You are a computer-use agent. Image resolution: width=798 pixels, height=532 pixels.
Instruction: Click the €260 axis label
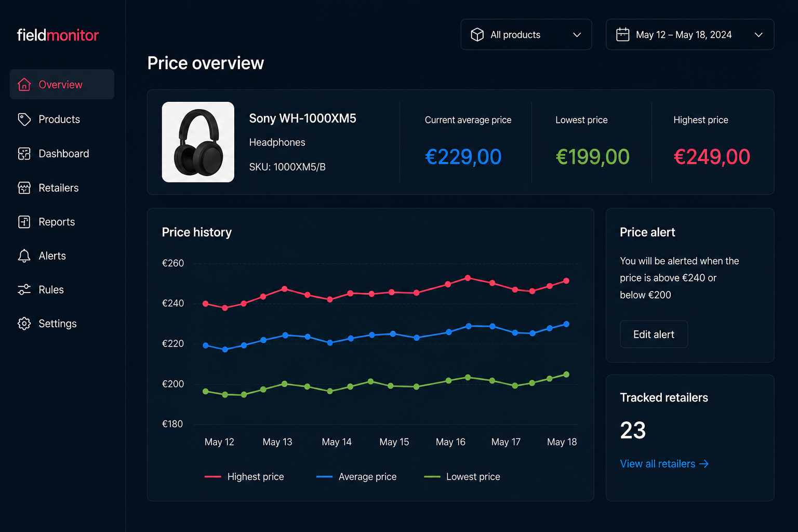(173, 263)
